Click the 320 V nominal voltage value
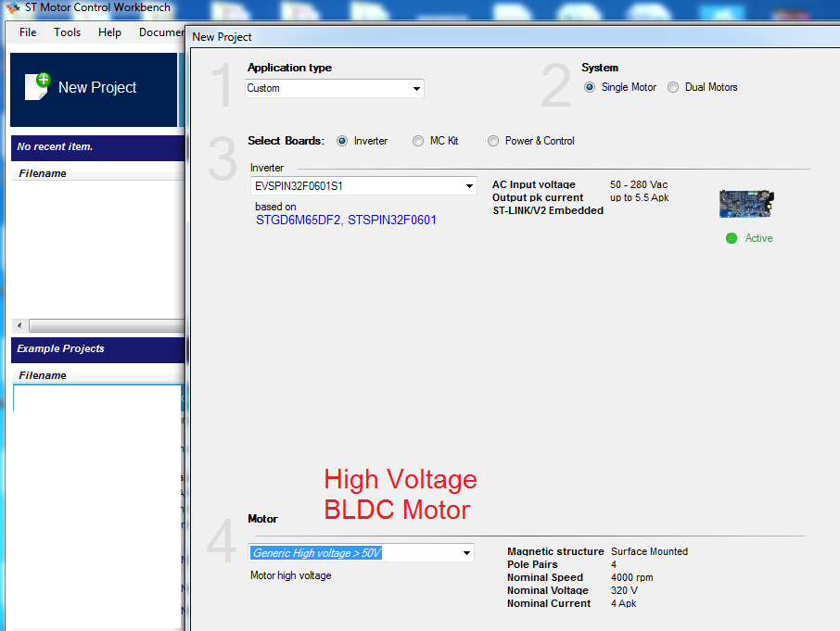 pyautogui.click(x=624, y=590)
